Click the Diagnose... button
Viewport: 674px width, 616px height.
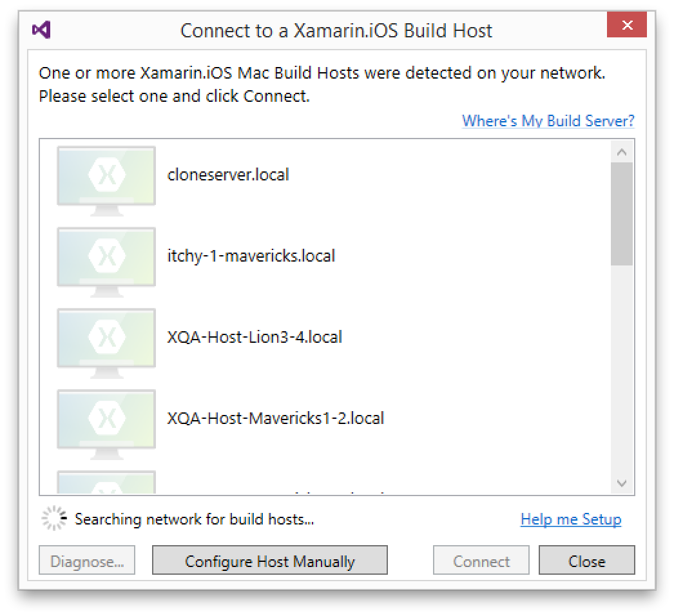(87, 560)
